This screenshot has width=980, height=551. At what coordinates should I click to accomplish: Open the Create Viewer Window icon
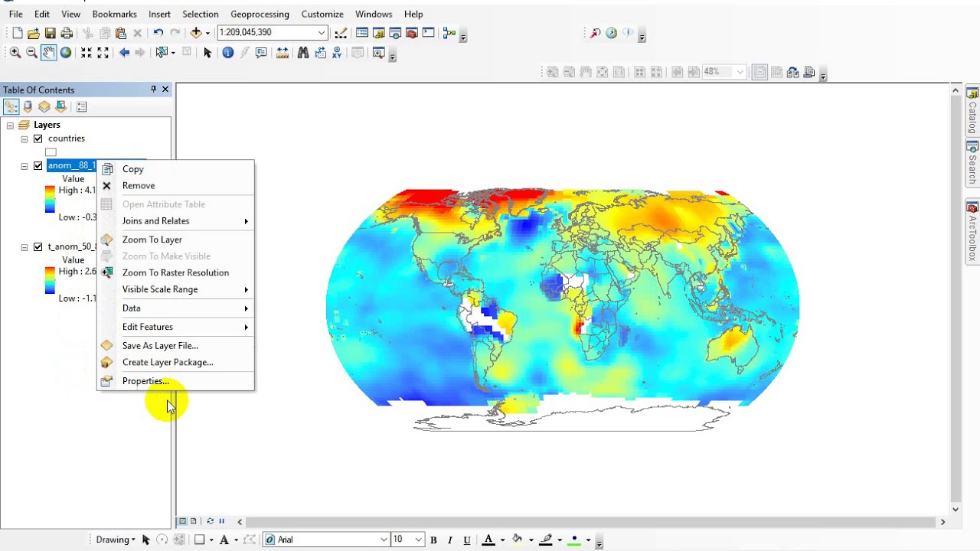click(x=378, y=53)
